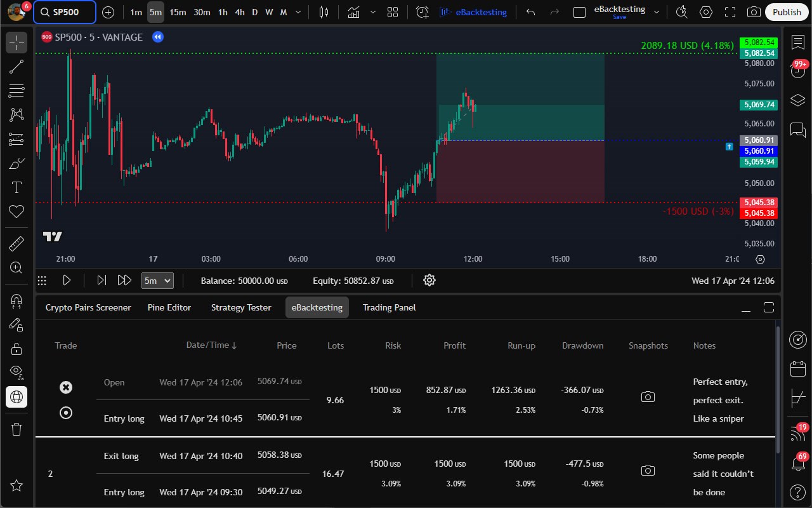This screenshot has height=508, width=812.
Task: Toggle lock all drawing tools
Action: [16, 349]
